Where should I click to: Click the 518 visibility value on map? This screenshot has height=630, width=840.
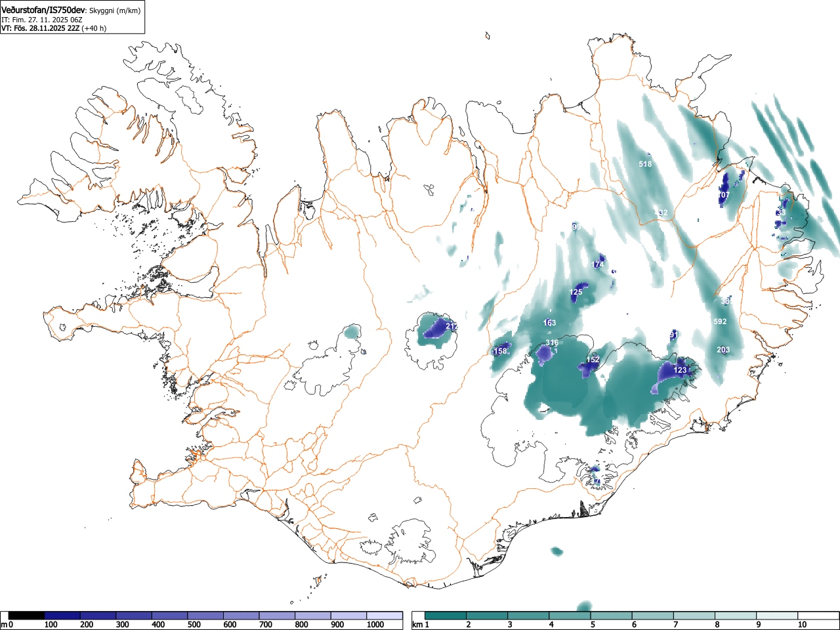tap(645, 164)
